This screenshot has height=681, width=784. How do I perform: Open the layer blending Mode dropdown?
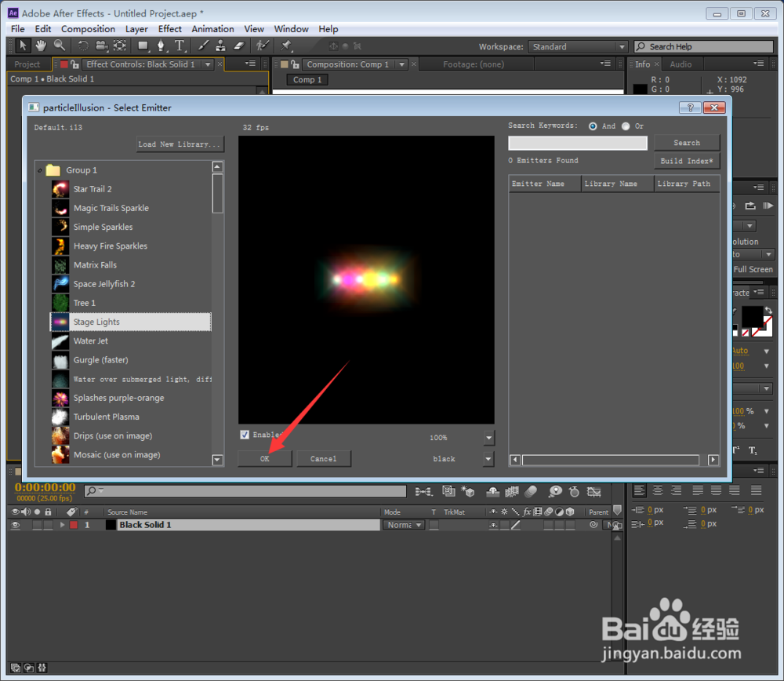[404, 525]
